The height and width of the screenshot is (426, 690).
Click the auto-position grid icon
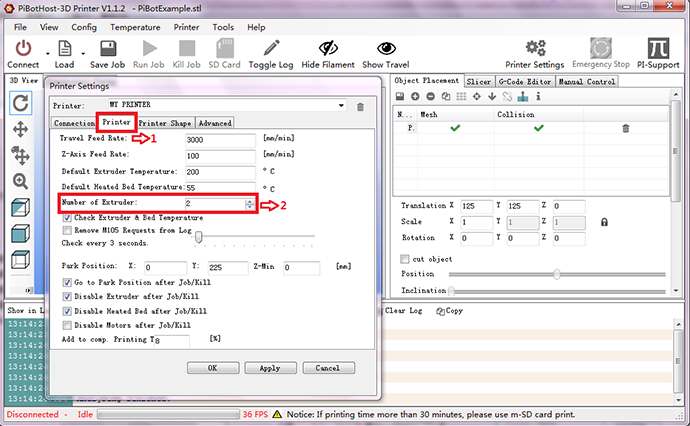pos(461,96)
